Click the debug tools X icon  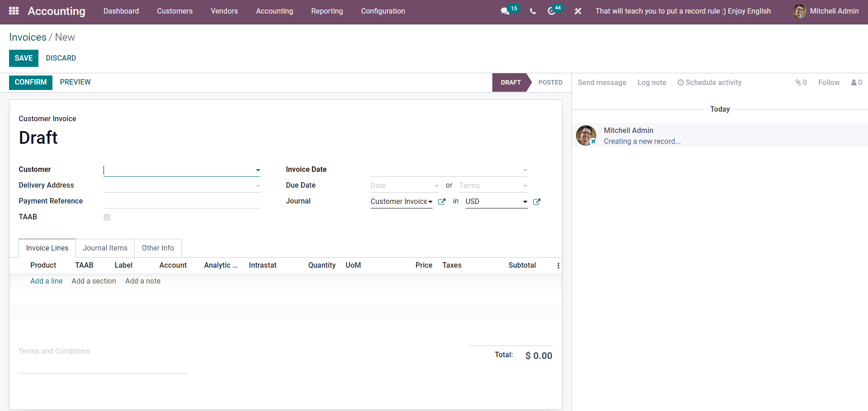pyautogui.click(x=578, y=11)
